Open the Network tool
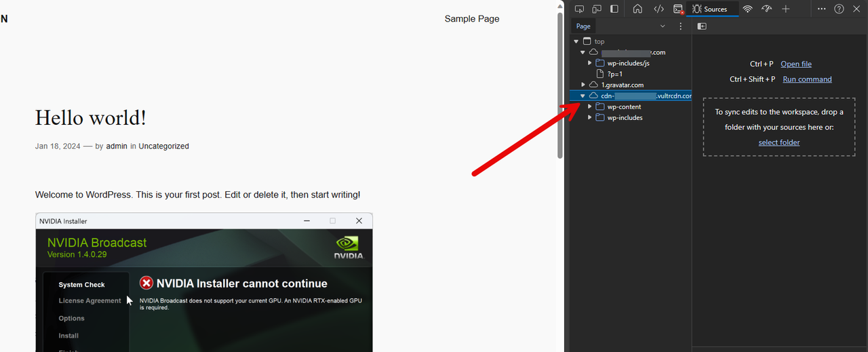 [x=747, y=9]
